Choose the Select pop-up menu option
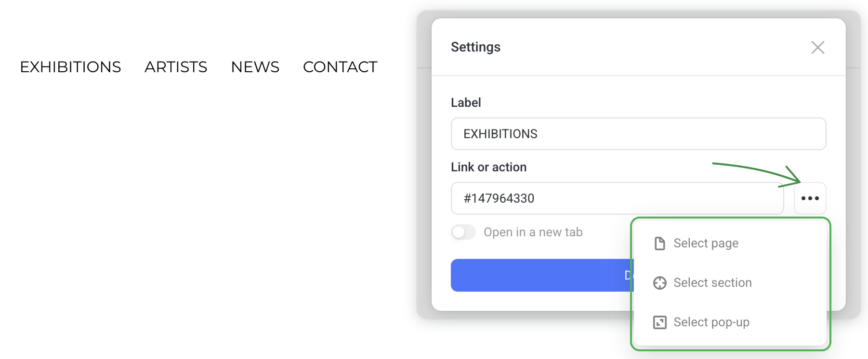The image size is (868, 359). tap(711, 322)
